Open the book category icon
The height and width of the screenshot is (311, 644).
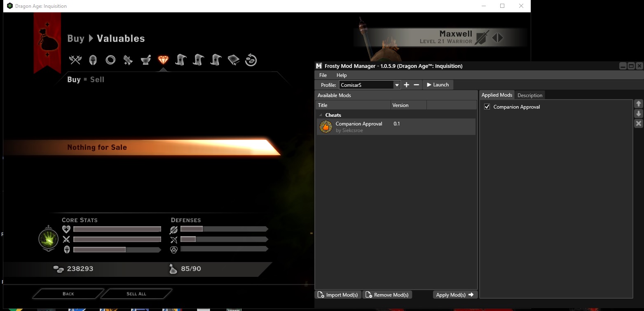coord(234,60)
